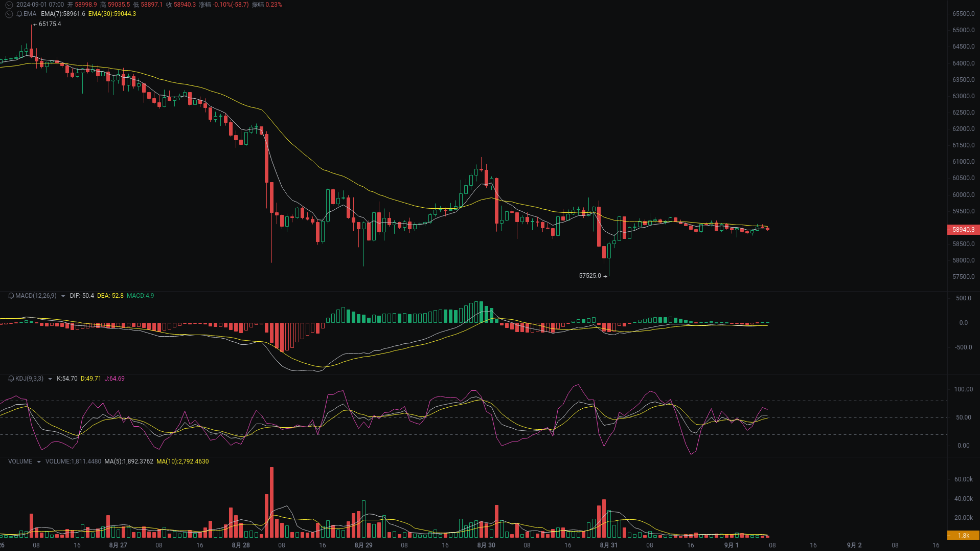This screenshot has width=980, height=551.
Task: Click the 65500.0 price axis label
Action: tap(964, 14)
